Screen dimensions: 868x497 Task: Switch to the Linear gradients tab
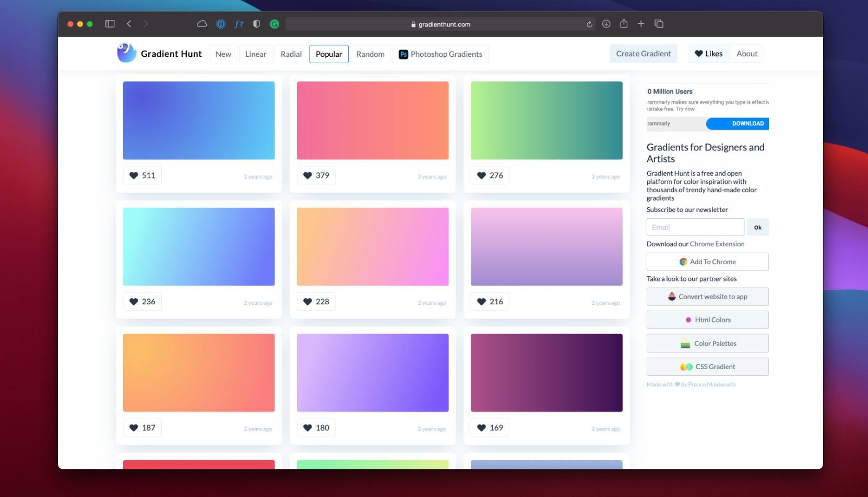(256, 54)
